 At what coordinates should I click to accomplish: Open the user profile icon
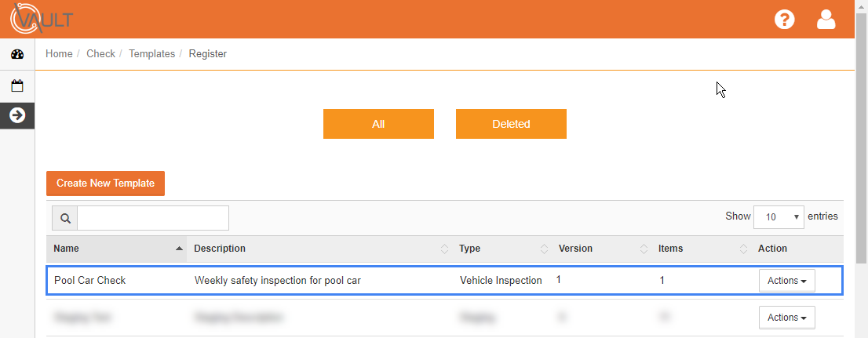pyautogui.click(x=826, y=20)
